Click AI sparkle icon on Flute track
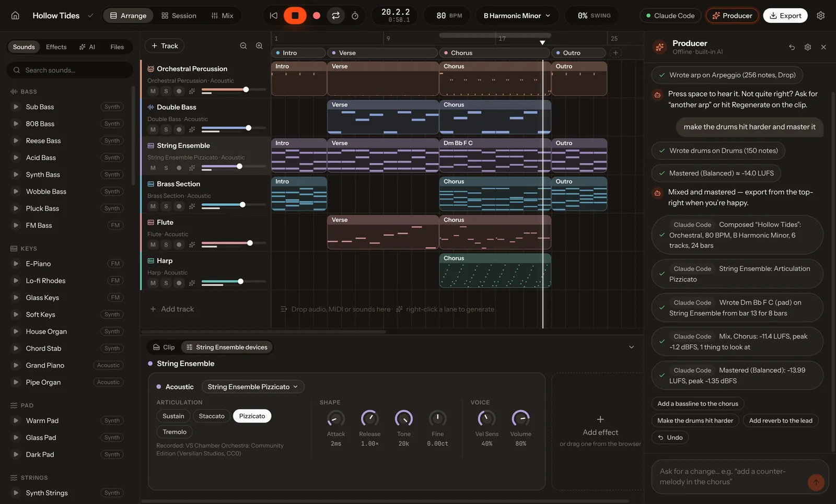The image size is (836, 504). (192, 244)
